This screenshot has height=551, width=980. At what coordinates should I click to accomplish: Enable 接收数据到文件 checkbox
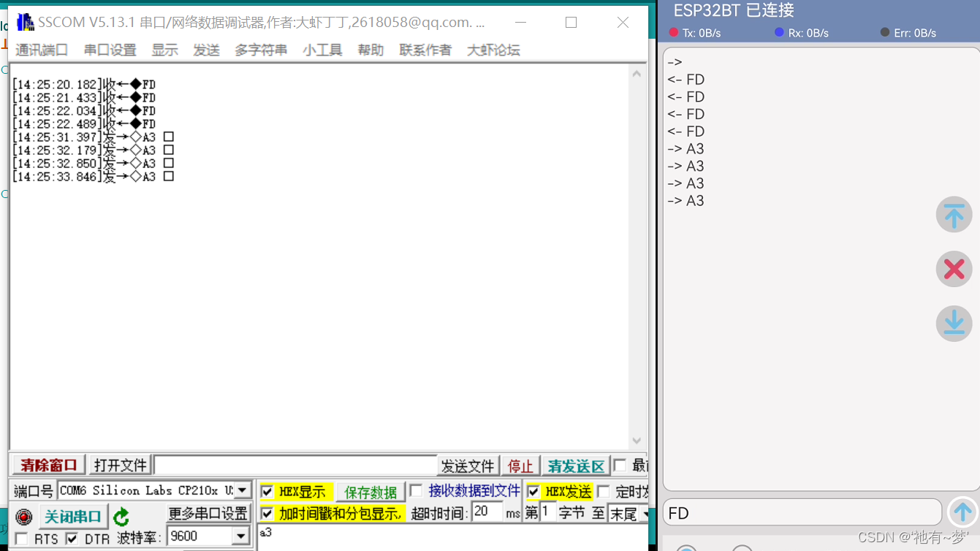[416, 490]
